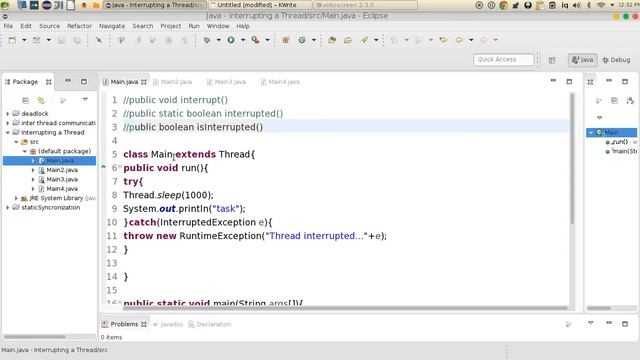Expand the staticSyncronization project
Viewport: 640px width, 360px height.
pos(8,207)
